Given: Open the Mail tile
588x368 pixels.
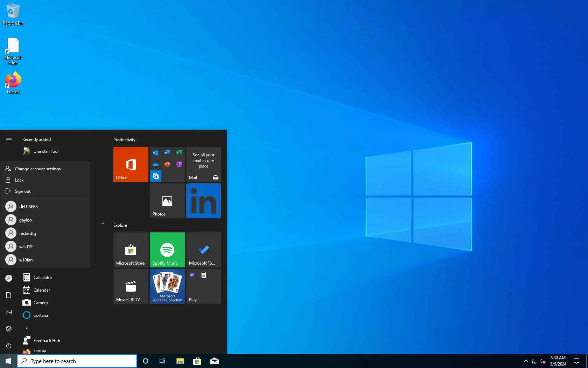Looking at the screenshot, I should coord(204,164).
